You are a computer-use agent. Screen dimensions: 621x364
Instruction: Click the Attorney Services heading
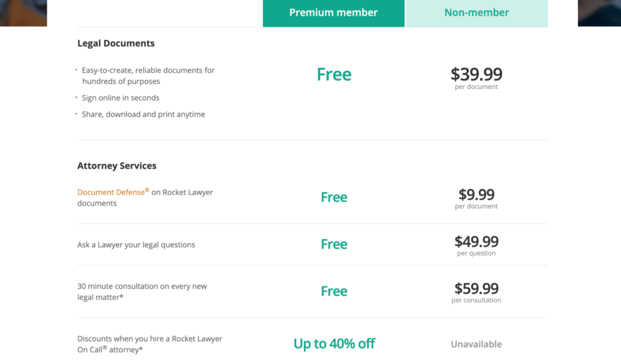117,165
